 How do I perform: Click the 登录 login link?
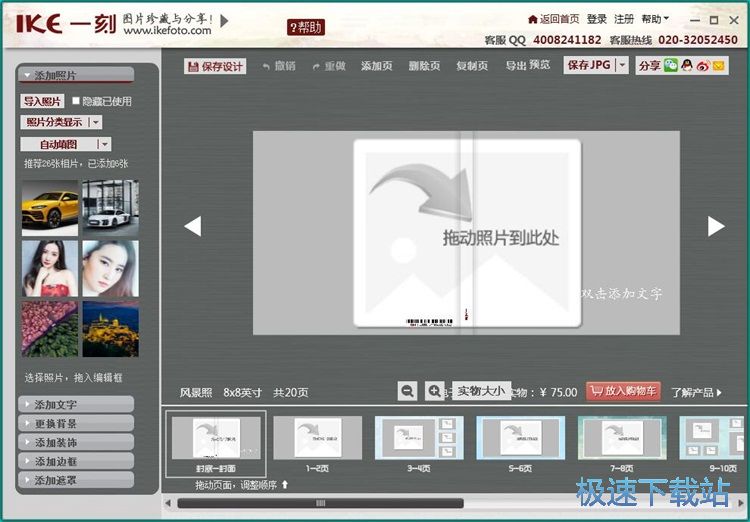pos(597,19)
